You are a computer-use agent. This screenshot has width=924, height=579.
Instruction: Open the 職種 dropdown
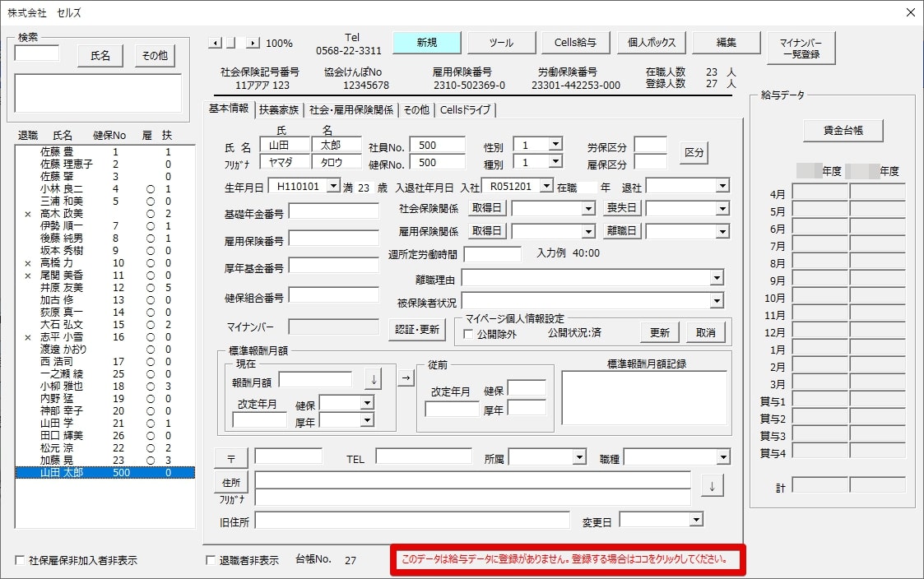[723, 456]
